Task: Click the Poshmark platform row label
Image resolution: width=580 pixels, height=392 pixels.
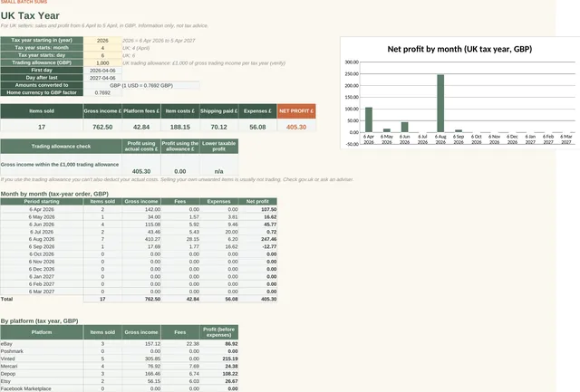Action: coord(42,351)
